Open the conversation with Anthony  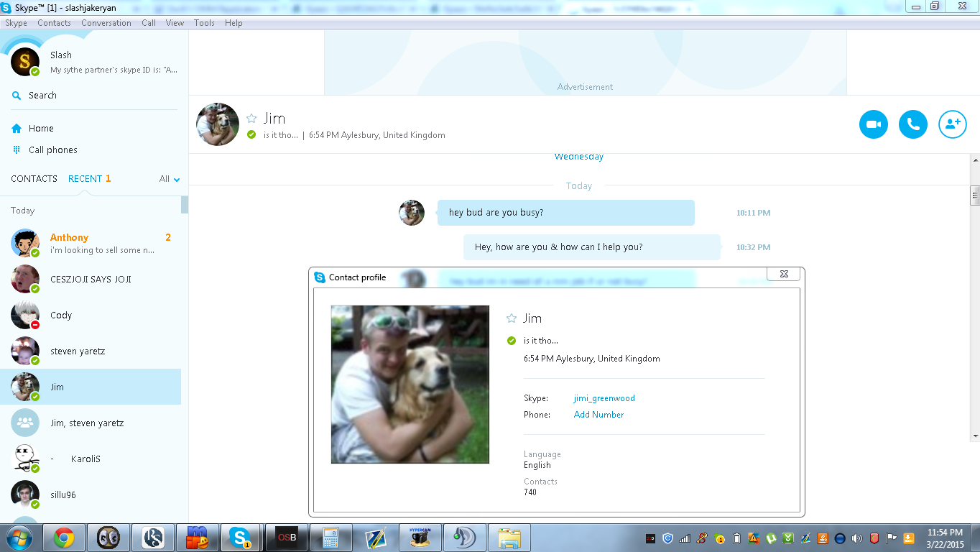(x=91, y=243)
